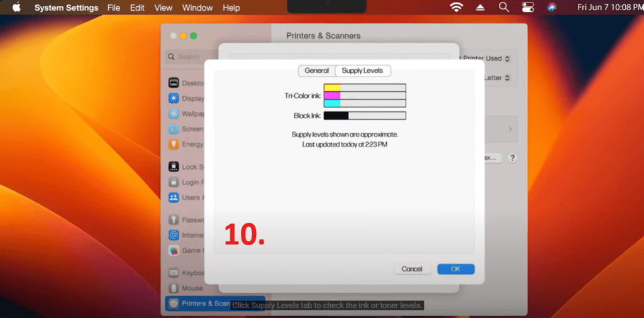Open Spotlight search magnifier icon

[x=503, y=8]
